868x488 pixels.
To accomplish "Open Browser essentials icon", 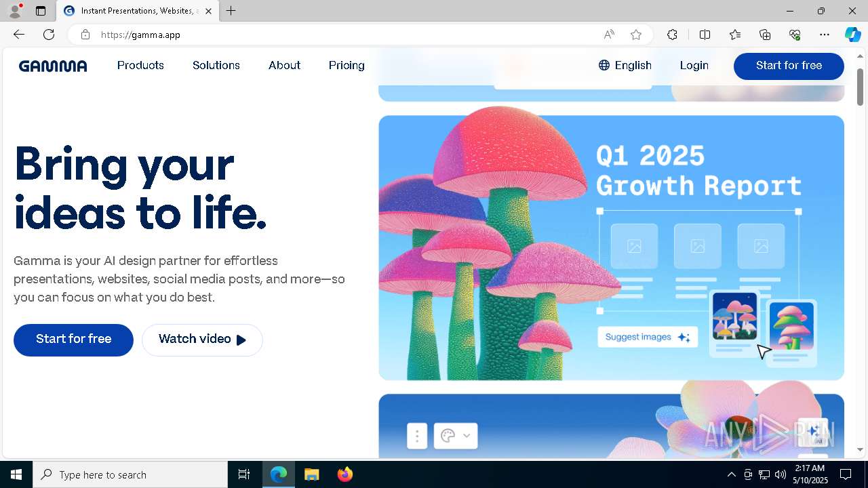I will pos(795,35).
